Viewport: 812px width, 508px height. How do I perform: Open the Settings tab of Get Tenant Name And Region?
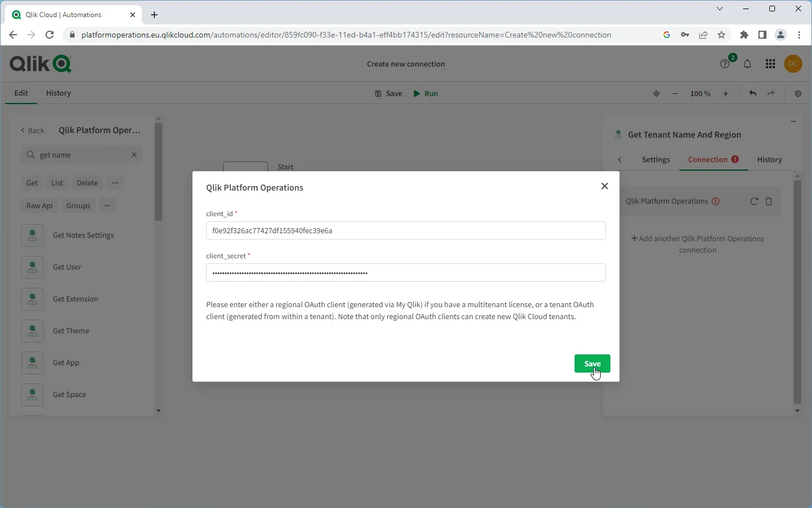pos(655,159)
